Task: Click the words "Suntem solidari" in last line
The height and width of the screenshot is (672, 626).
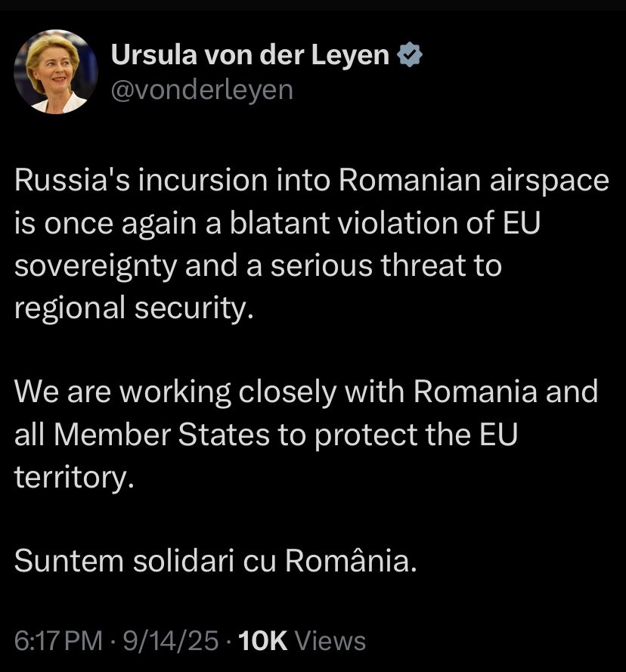Action: [x=124, y=561]
